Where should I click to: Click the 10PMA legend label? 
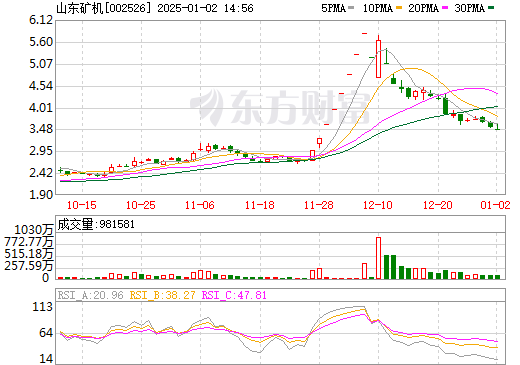point(378,8)
